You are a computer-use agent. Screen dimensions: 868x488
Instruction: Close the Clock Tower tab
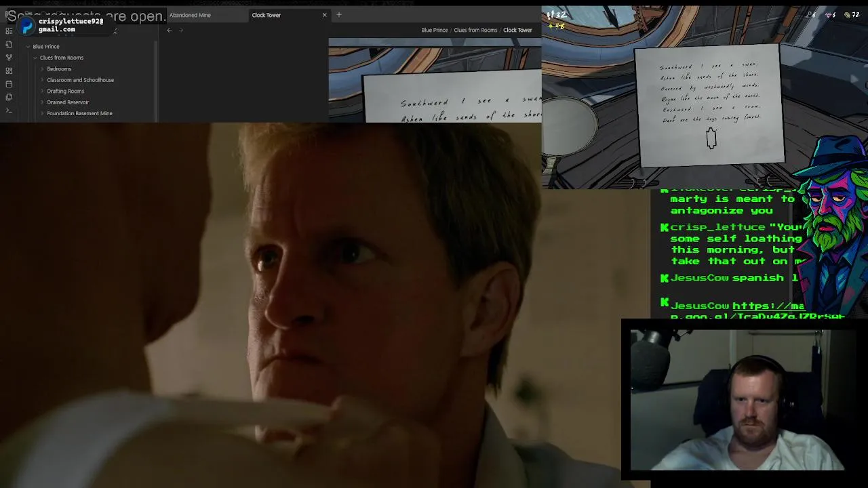click(324, 15)
